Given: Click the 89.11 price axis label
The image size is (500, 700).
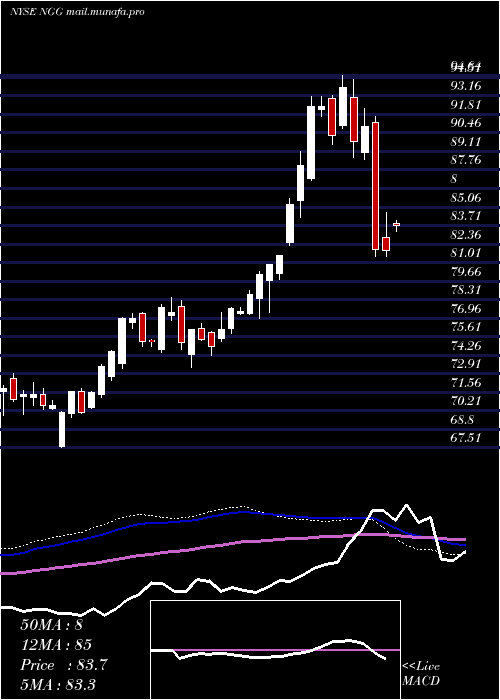Looking at the screenshot, I should point(466,142).
